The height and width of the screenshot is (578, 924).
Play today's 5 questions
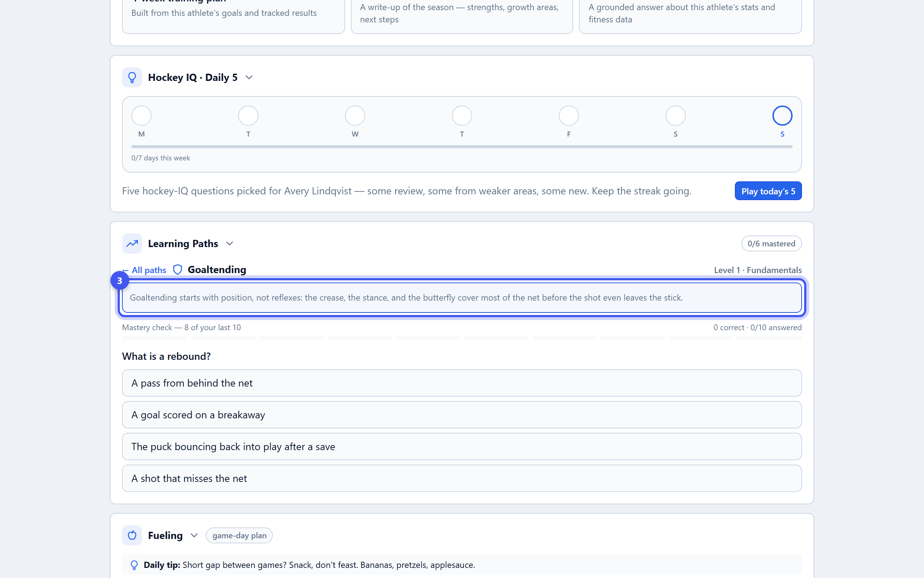coord(768,191)
